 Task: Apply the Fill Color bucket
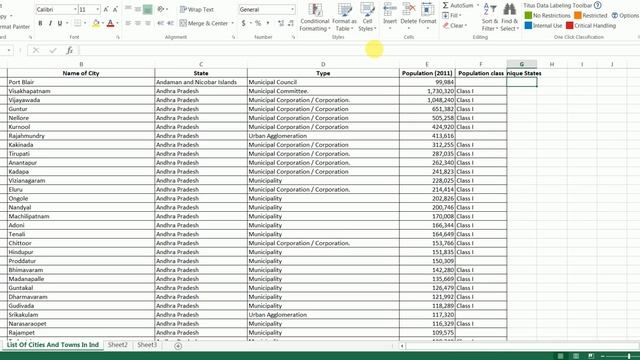point(96,23)
